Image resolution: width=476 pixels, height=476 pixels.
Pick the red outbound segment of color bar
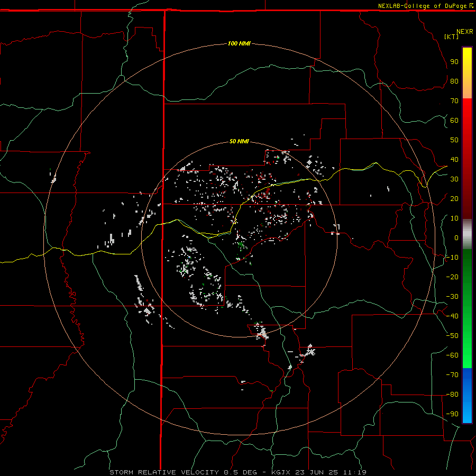click(x=467, y=159)
